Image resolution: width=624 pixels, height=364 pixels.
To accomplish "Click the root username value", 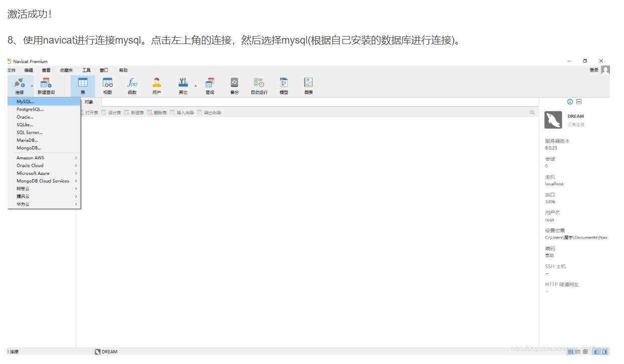I will pyautogui.click(x=549, y=220).
